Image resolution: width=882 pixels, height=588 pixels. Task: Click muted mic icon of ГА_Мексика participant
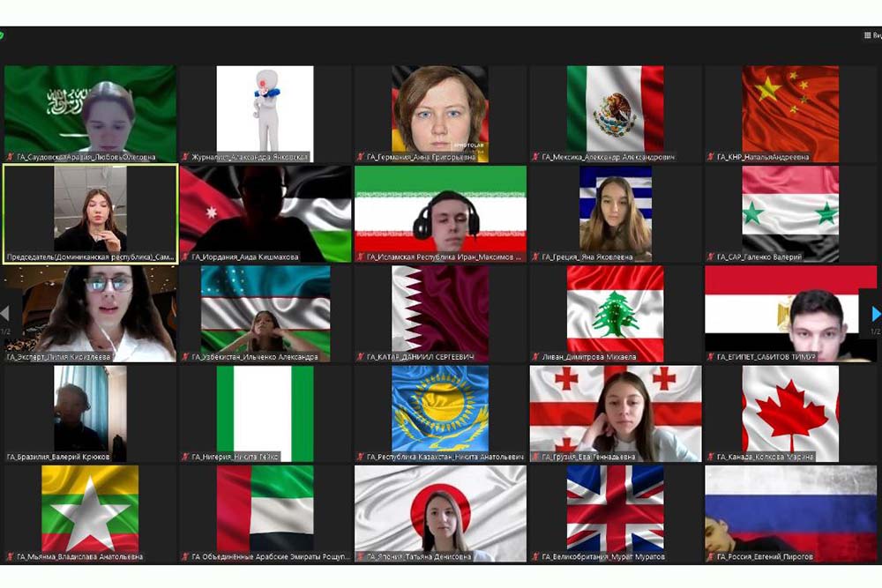tap(535, 157)
